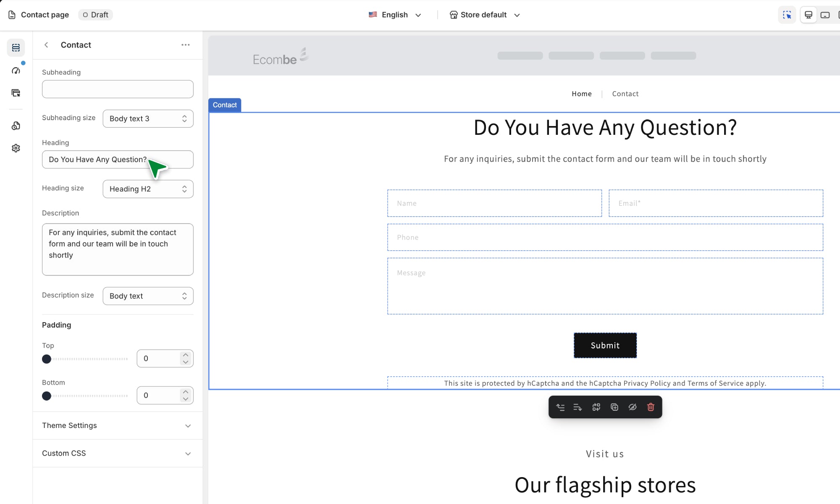Open the Sections panel icon in sidebar
The height and width of the screenshot is (504, 840).
click(x=16, y=47)
